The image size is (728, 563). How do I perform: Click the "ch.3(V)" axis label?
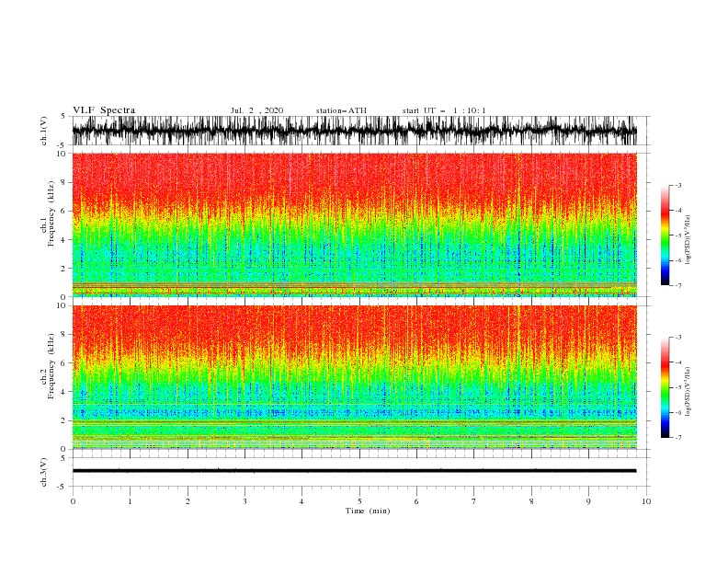44,473
